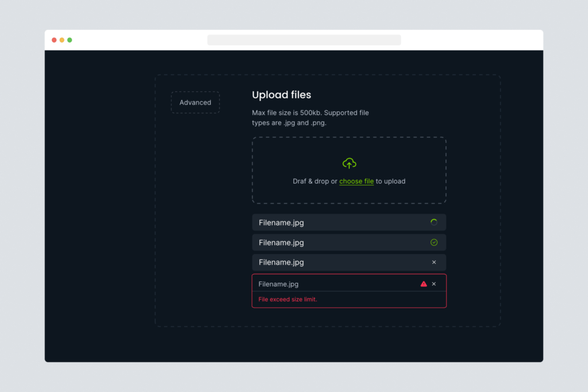Click the Filename.jpg name in the red-bordered row
Viewport: 588px width, 392px height.
pos(278,284)
